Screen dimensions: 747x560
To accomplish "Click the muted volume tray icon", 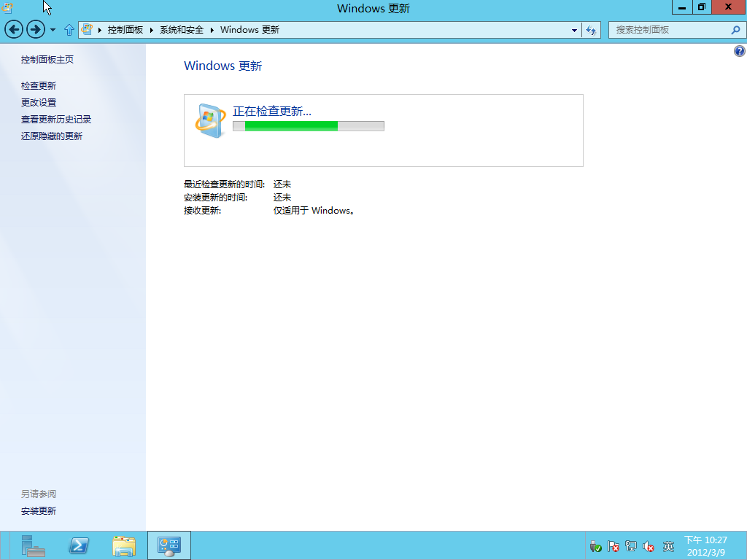I will [649, 546].
